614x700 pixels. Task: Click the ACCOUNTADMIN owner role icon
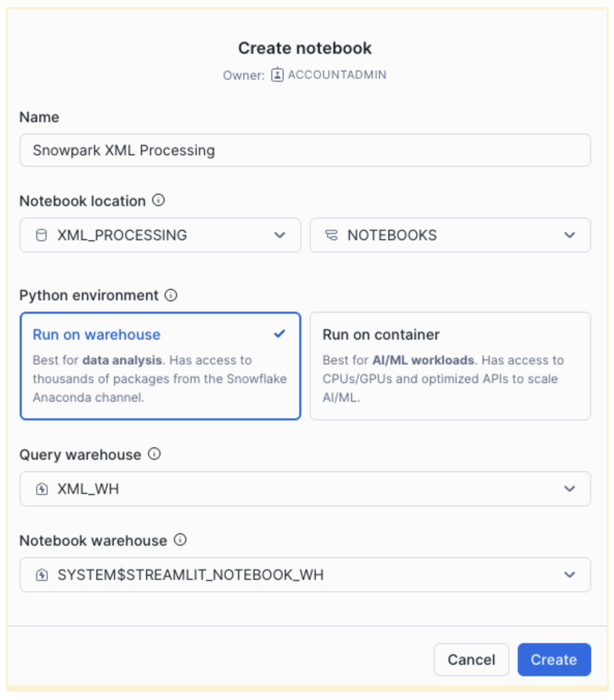277,75
